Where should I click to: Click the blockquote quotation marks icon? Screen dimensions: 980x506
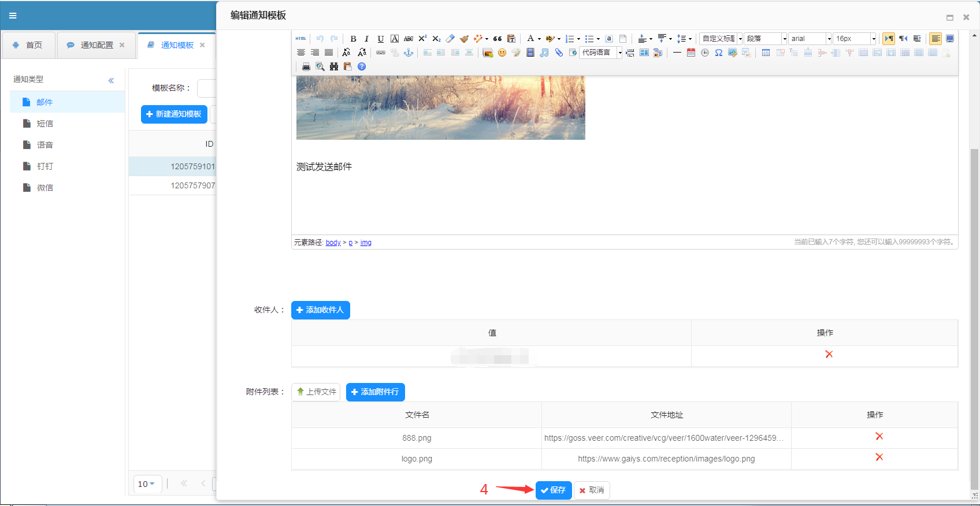coord(497,39)
